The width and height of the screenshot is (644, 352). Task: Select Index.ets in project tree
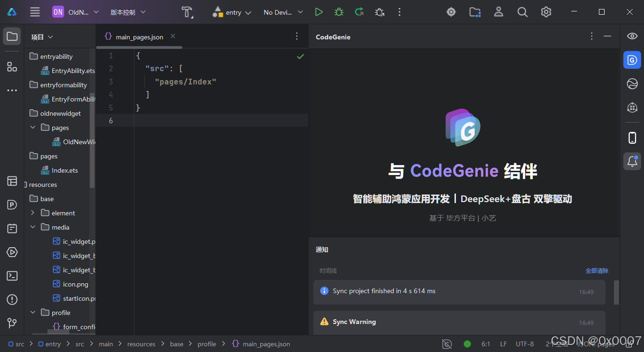pos(59,170)
